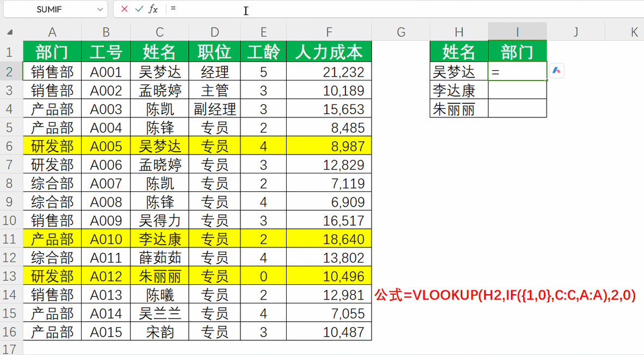Viewport: 644px width, 355px height.
Task: Select column E header
Action: 263,32
